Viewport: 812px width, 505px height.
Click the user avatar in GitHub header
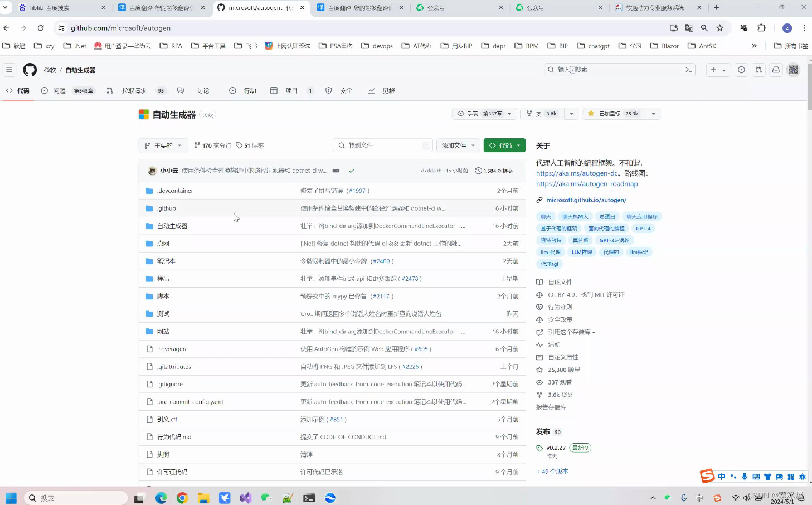(x=793, y=70)
